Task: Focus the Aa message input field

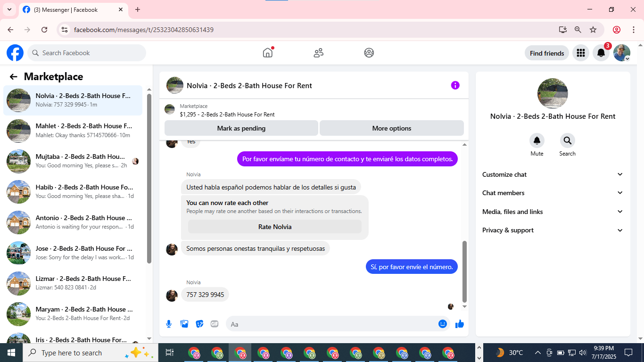Action: pos(332,324)
